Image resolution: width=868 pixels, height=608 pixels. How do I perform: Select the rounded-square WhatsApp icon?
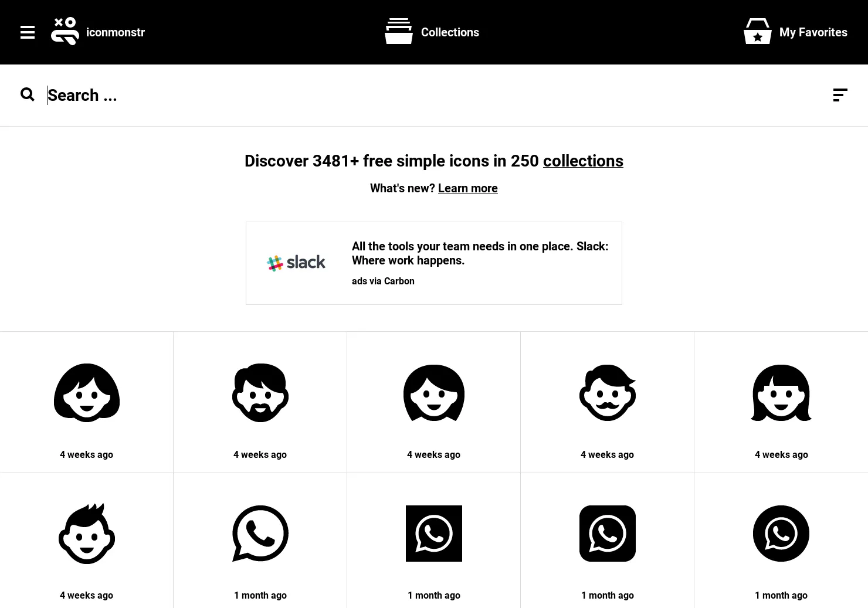point(608,534)
